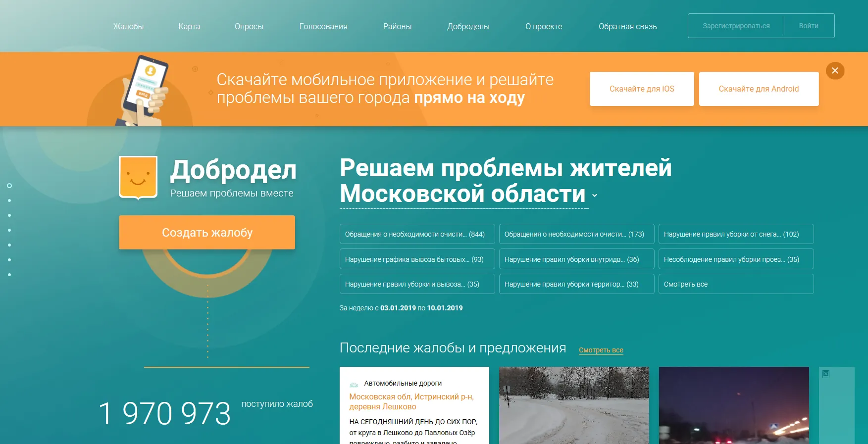
Task: Go to the Доброделы section
Action: tap(468, 26)
